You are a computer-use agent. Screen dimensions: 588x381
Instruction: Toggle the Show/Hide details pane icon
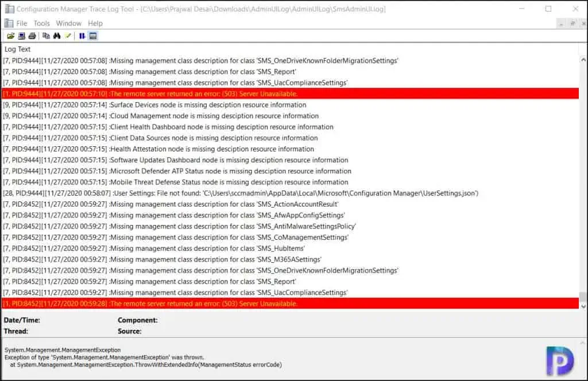pyautogui.click(x=93, y=36)
